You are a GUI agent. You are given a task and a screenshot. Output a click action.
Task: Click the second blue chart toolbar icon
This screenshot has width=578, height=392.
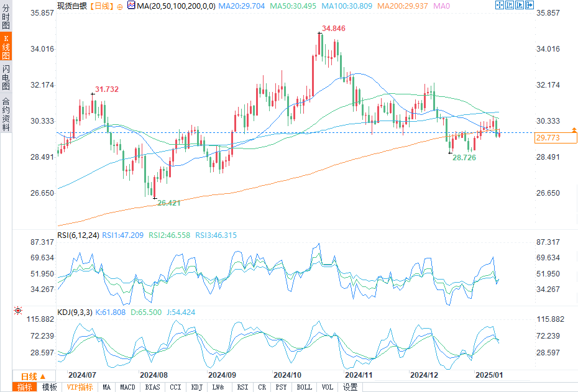pos(511,6)
